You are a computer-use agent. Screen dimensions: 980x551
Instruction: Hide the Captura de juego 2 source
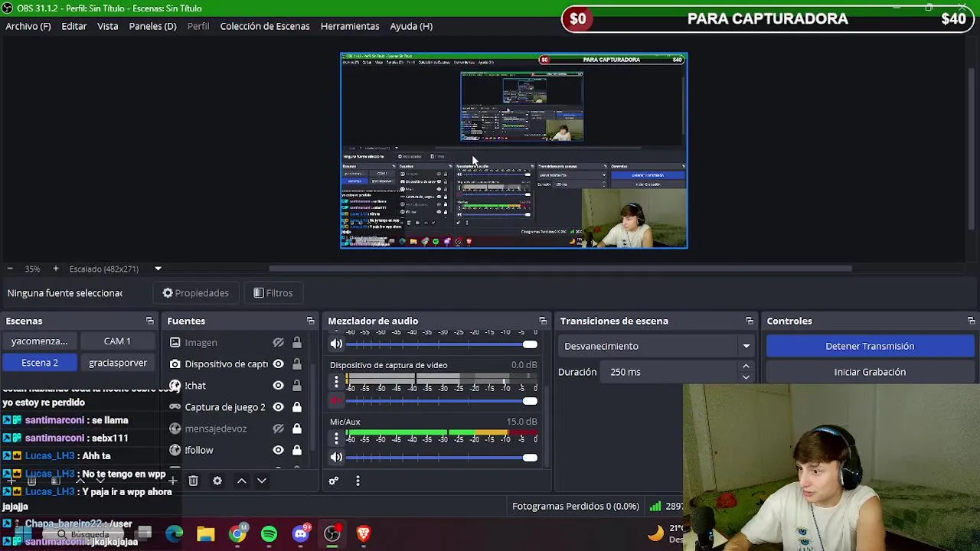pos(279,407)
